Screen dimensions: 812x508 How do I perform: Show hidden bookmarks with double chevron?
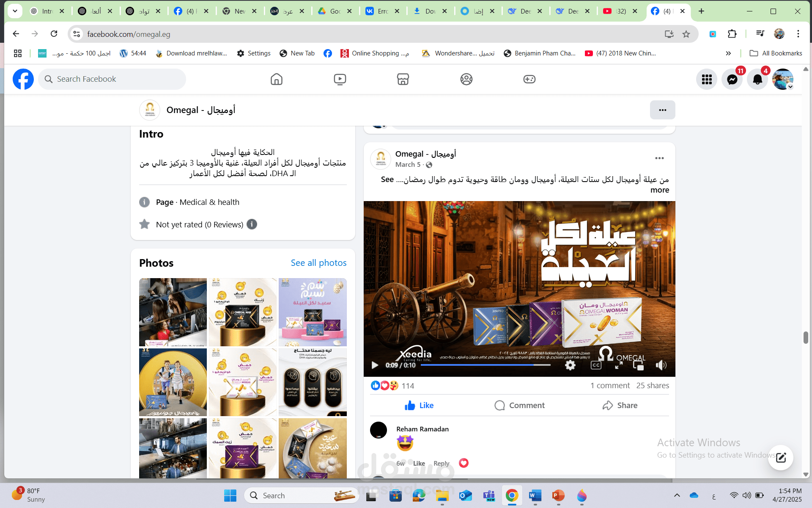(728, 53)
